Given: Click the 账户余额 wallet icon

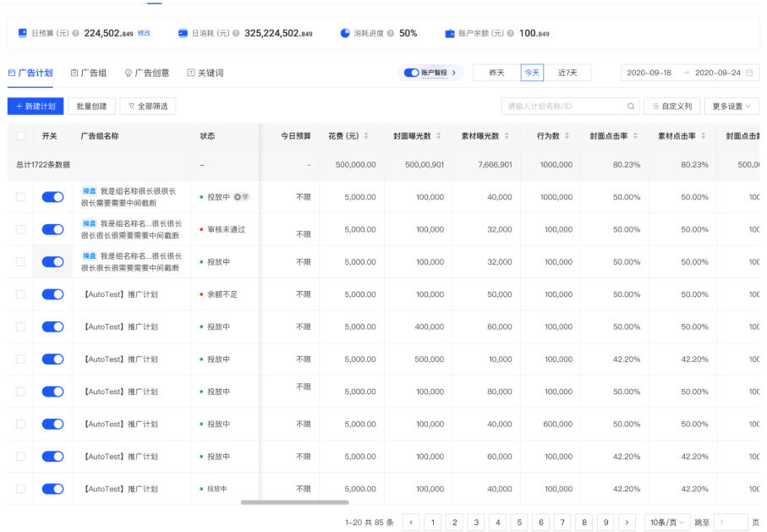Looking at the screenshot, I should (450, 33).
